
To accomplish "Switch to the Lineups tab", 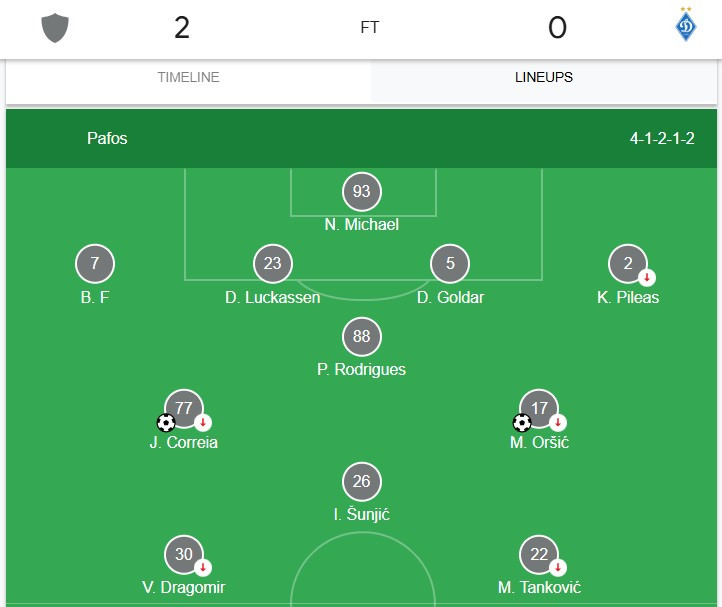I will pos(544,77).
